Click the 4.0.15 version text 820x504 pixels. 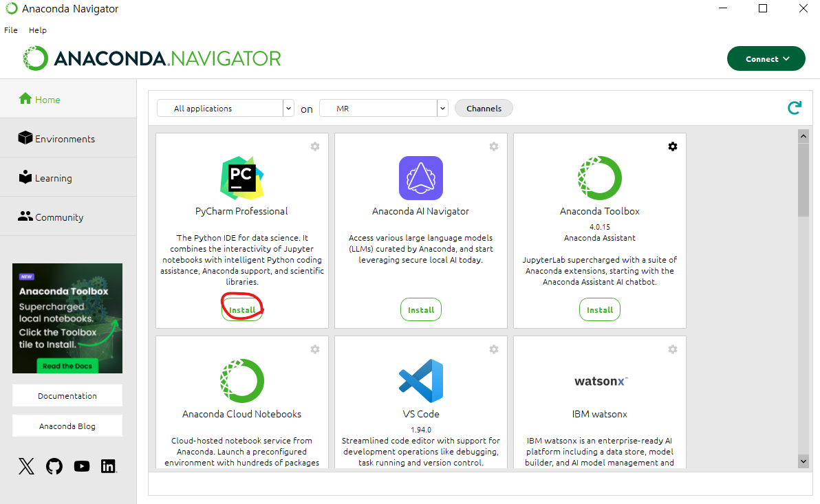(600, 227)
